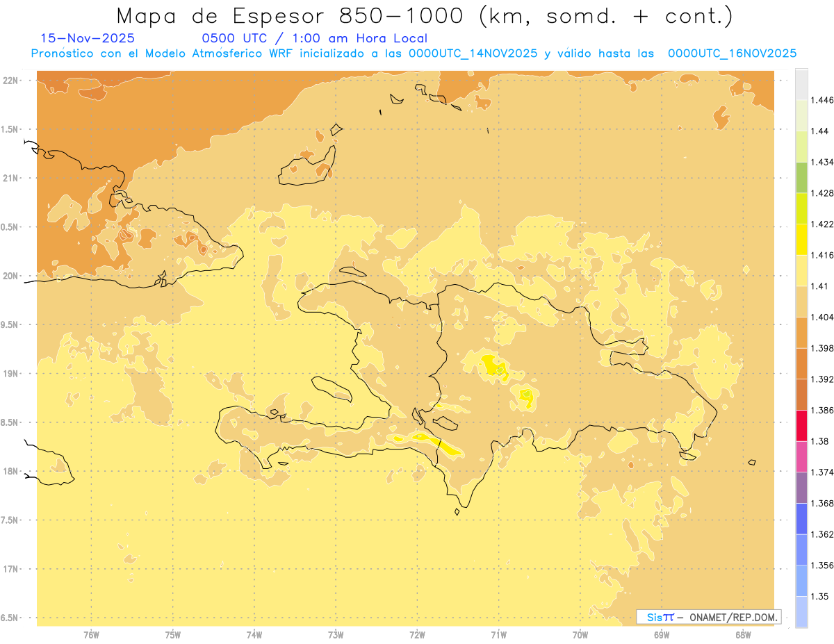Screen dimensions: 834x644
Task: Click the longitude label '69W'
Action: coord(662,635)
